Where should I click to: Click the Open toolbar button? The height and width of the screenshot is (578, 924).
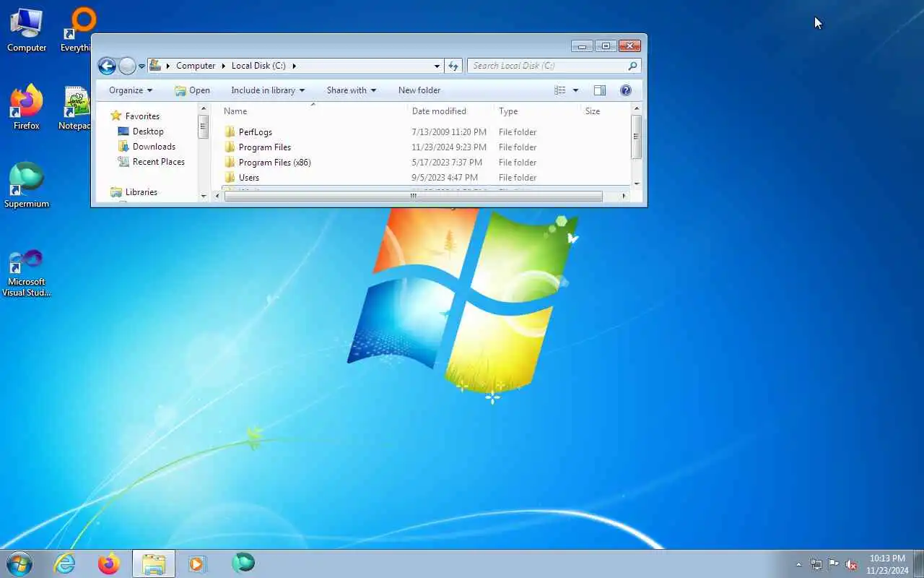(x=192, y=90)
